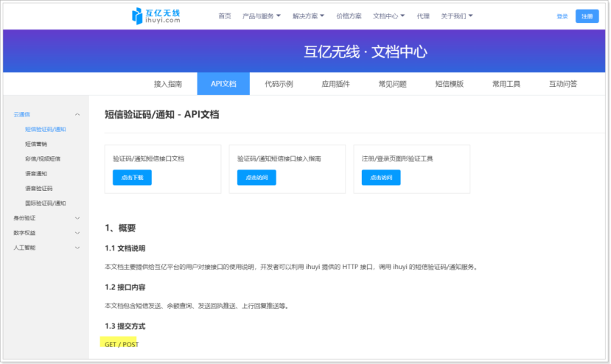Click the 数字权益 sidebar heading
Image resolution: width=611 pixels, height=364 pixels.
pos(24,233)
